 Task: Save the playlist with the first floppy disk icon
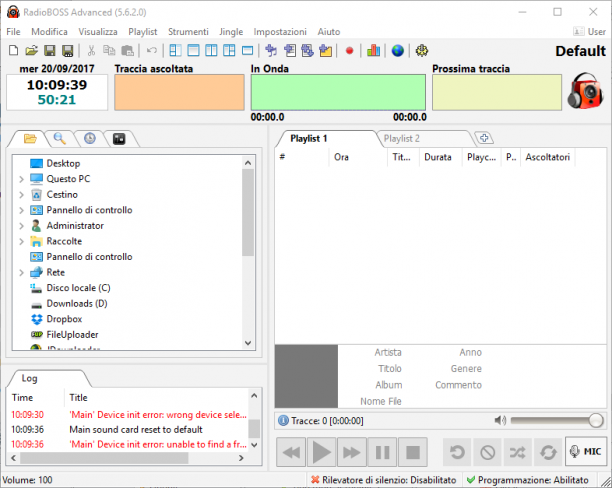click(x=50, y=51)
